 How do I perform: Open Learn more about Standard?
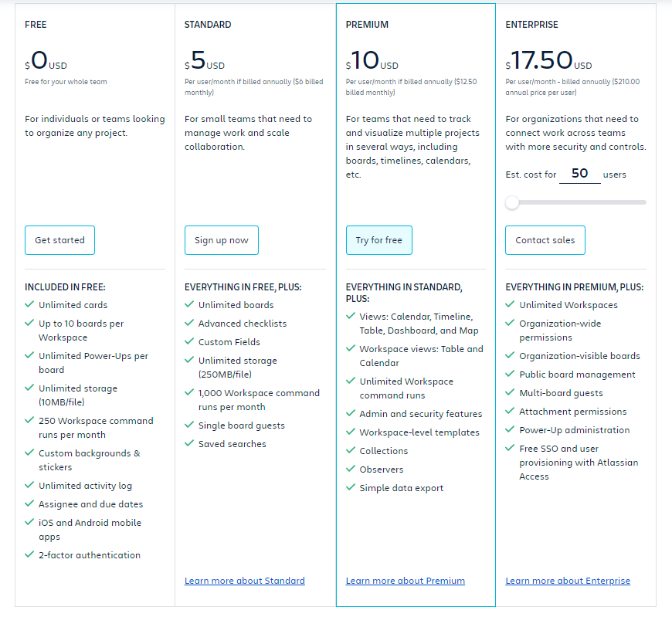click(244, 580)
